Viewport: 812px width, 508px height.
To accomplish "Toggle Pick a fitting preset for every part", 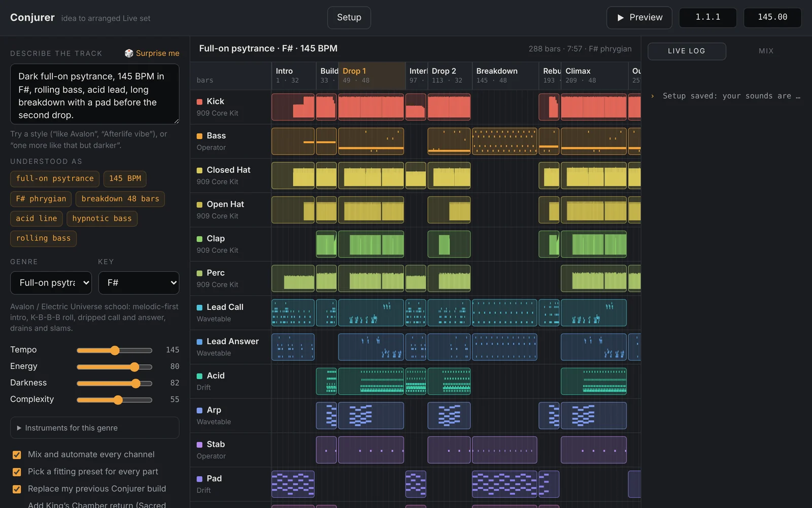I will point(17,472).
